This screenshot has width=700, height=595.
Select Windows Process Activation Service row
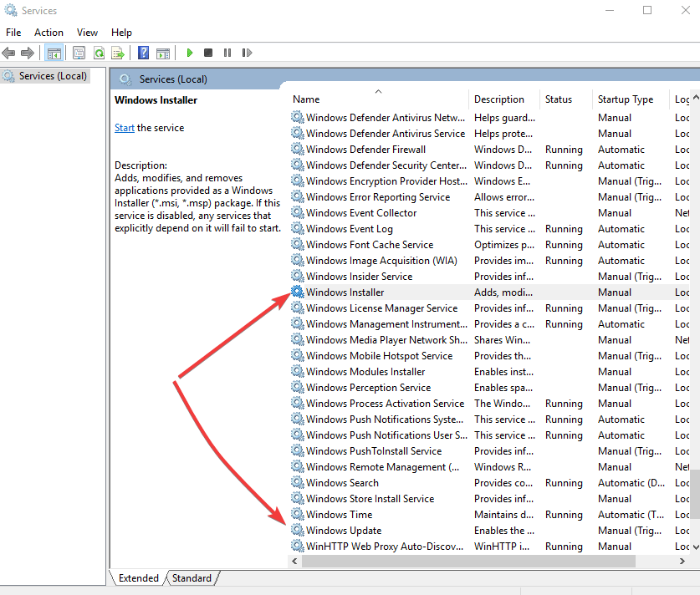point(490,403)
